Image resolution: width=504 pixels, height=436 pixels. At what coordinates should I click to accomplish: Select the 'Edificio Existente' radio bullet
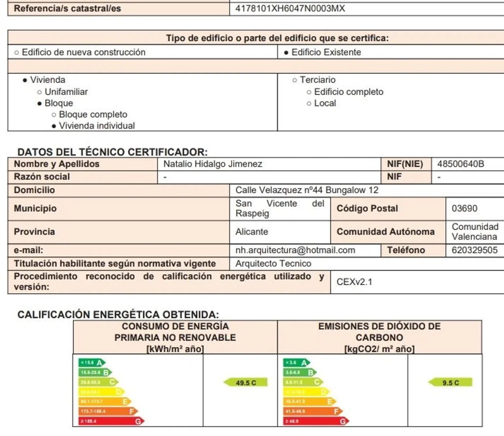(x=286, y=52)
